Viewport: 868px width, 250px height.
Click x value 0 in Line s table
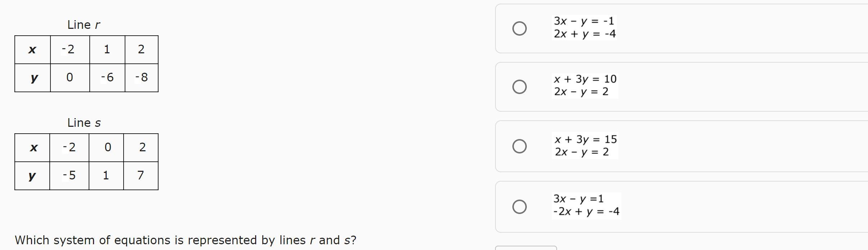(x=107, y=147)
